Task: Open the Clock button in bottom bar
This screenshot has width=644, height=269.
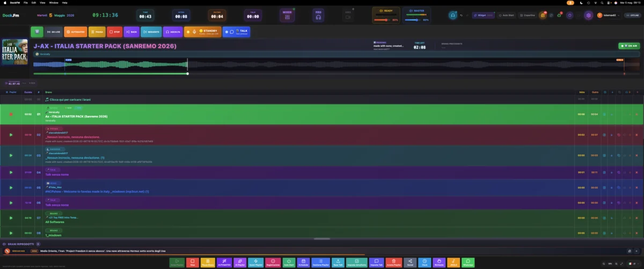Action: pyautogui.click(x=425, y=263)
